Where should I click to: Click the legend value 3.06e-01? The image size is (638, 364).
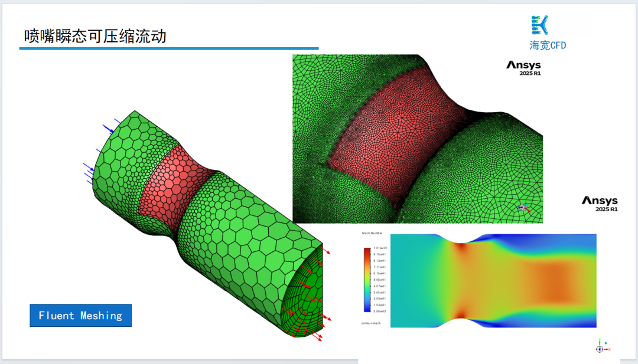click(x=380, y=293)
